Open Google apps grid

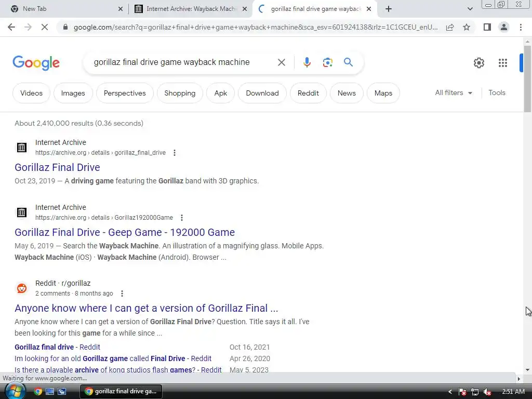click(503, 63)
